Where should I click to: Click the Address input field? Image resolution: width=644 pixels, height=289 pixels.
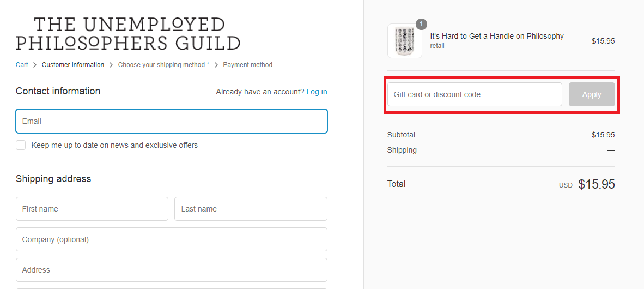pos(172,270)
